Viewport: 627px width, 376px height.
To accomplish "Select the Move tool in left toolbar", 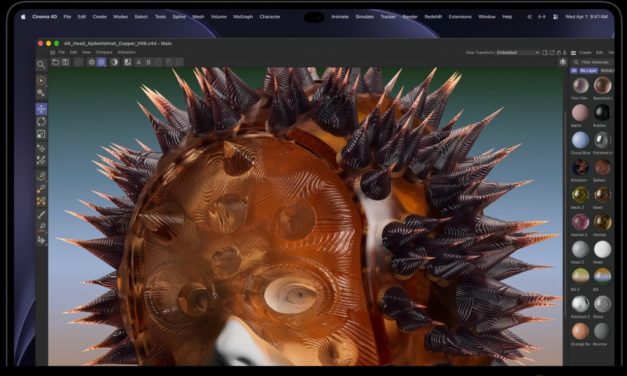I will pyautogui.click(x=41, y=109).
